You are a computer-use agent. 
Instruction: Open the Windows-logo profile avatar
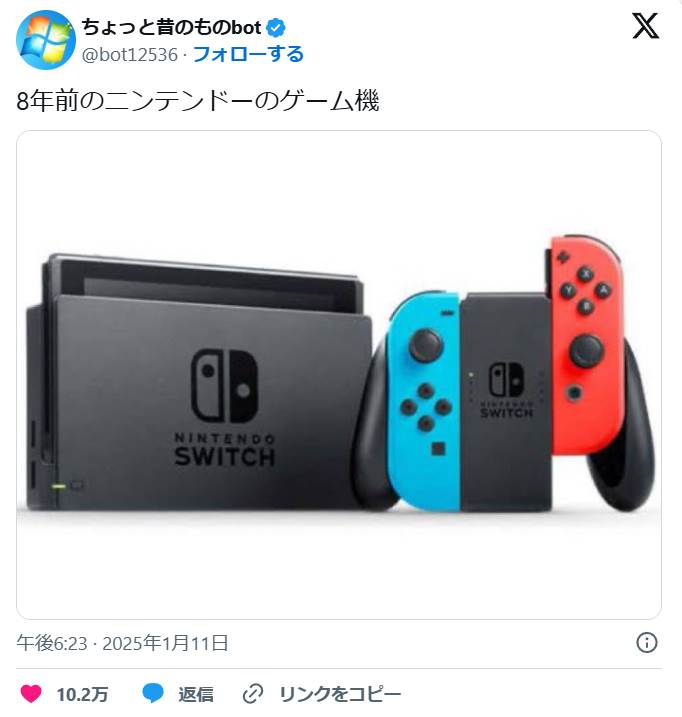point(45,40)
